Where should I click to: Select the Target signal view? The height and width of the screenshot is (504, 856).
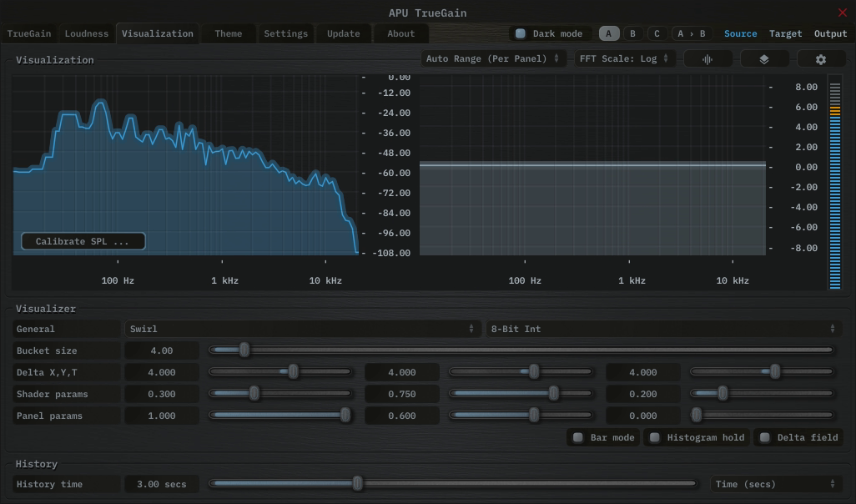tap(785, 34)
